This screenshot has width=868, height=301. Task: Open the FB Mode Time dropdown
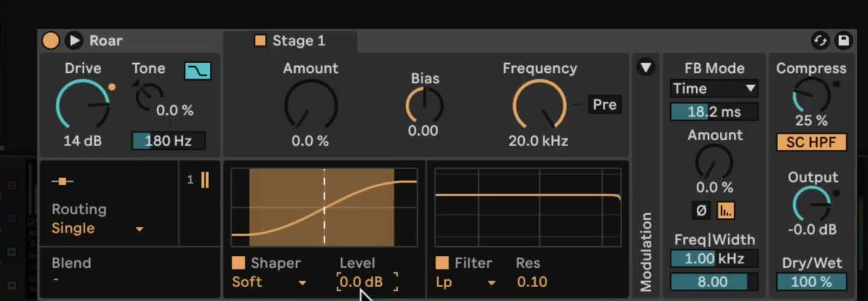pyautogui.click(x=714, y=88)
